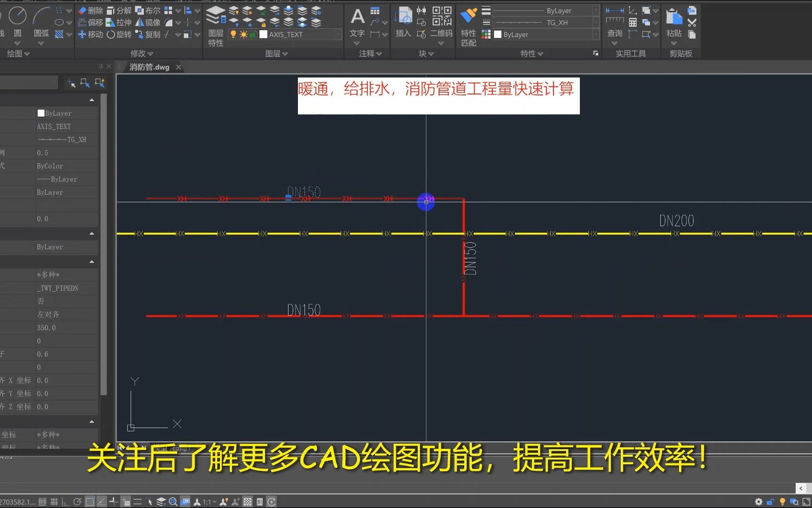The height and width of the screenshot is (508, 812).
Task: Click the table icon in annotation panel
Action: click(375, 10)
